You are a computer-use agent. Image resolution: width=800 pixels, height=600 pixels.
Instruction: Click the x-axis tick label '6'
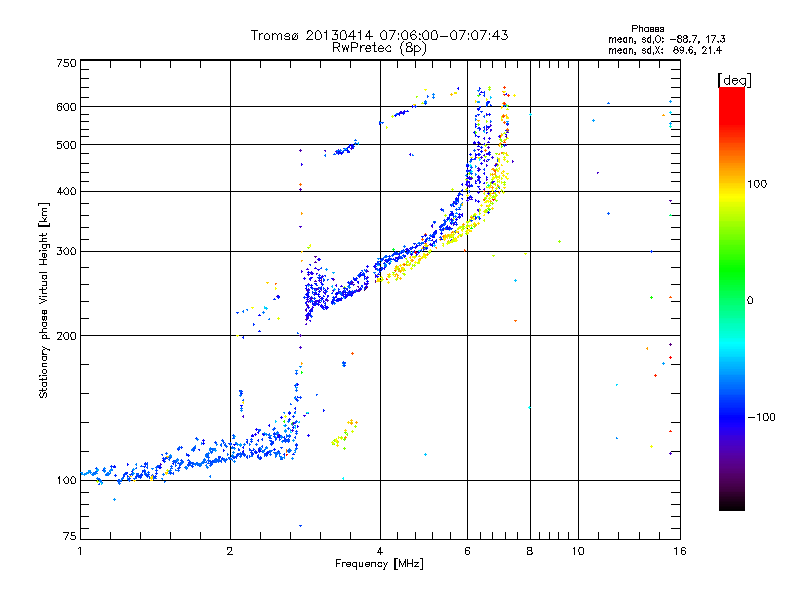point(467,551)
